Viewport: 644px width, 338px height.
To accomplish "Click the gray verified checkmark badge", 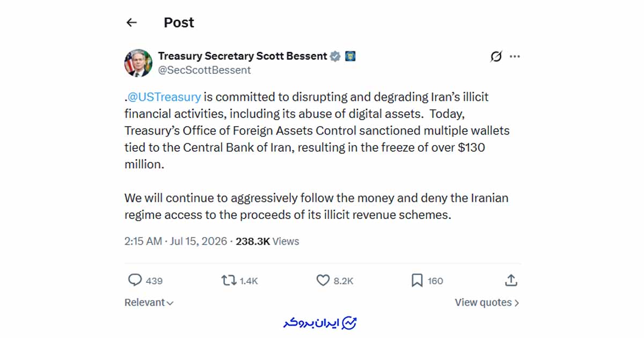I will pyautogui.click(x=335, y=56).
